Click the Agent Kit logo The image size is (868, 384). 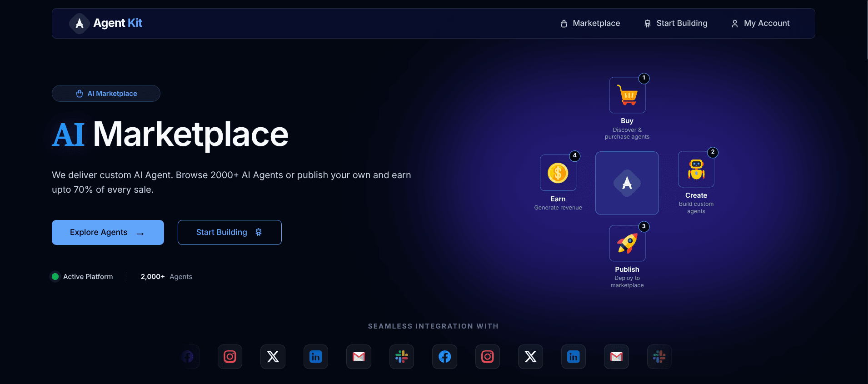pos(106,23)
